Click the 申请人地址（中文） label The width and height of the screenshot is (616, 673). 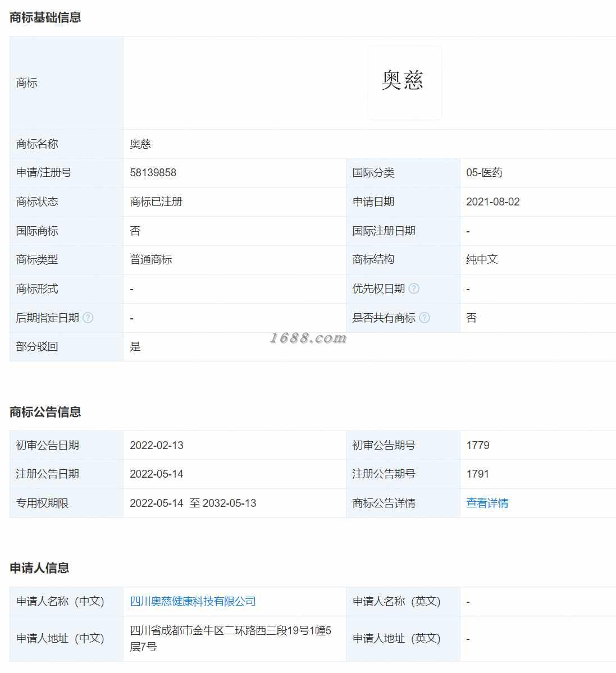[61, 639]
